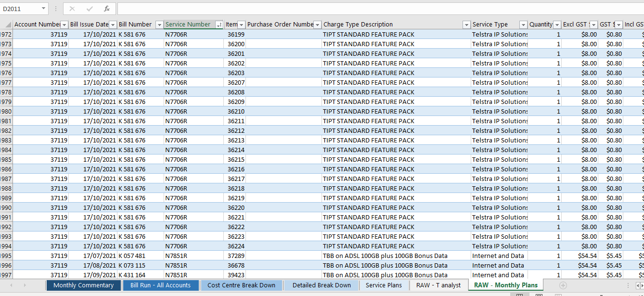644x296 pixels.
Task: Open the GST column filter dropdown
Action: pyautogui.click(x=618, y=25)
